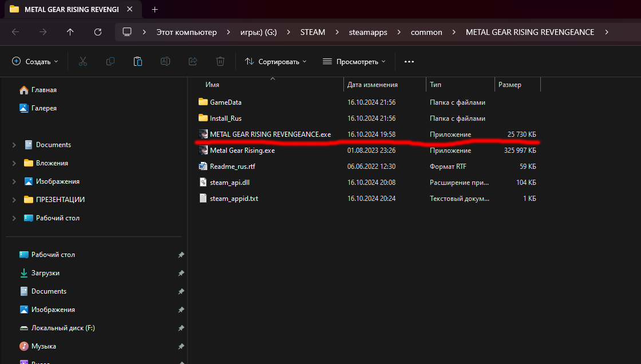Click the Forward navigation arrow
Viewport: 641px width, 364px height.
[x=43, y=32]
